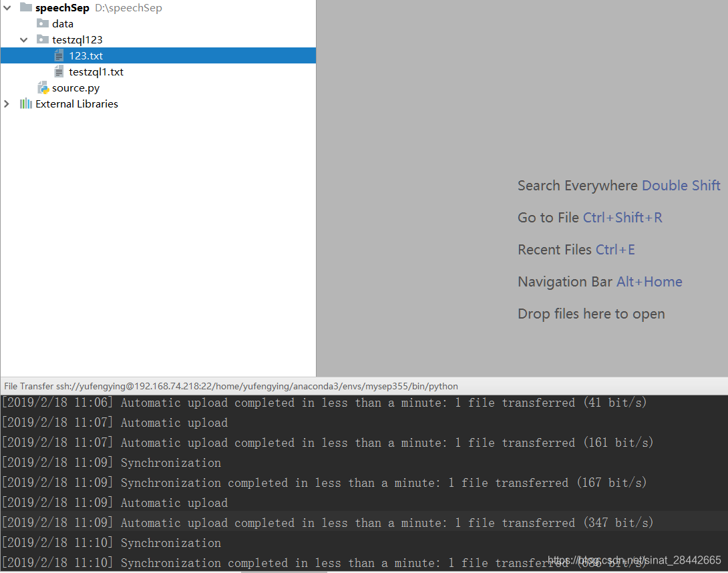Click the source.py Python file icon

[x=43, y=87]
